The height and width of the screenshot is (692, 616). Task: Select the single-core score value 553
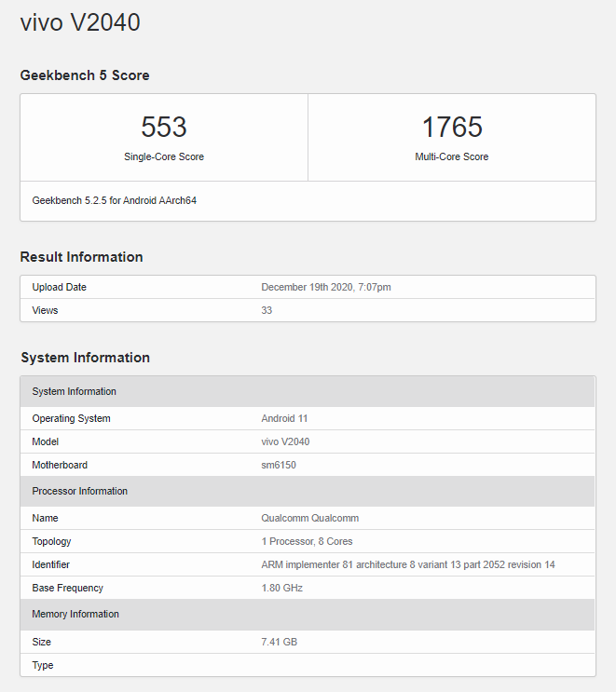click(x=164, y=127)
